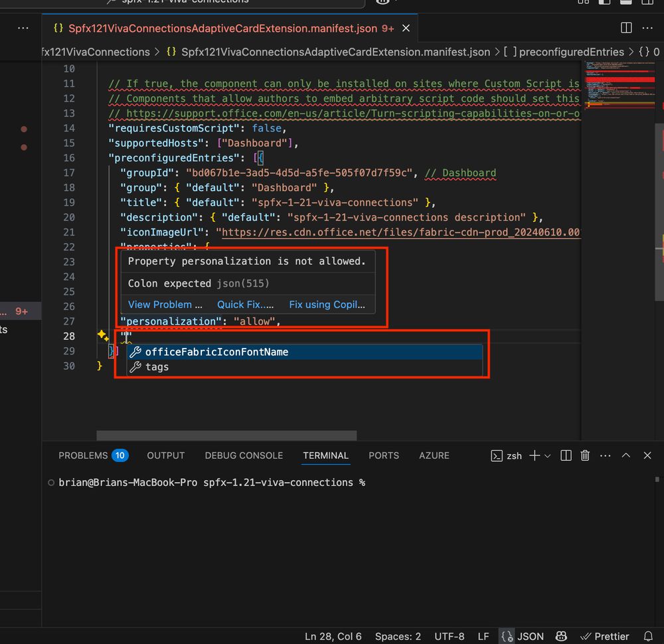664x644 pixels.
Task: Select JSON language mode in status bar
Action: (530, 637)
